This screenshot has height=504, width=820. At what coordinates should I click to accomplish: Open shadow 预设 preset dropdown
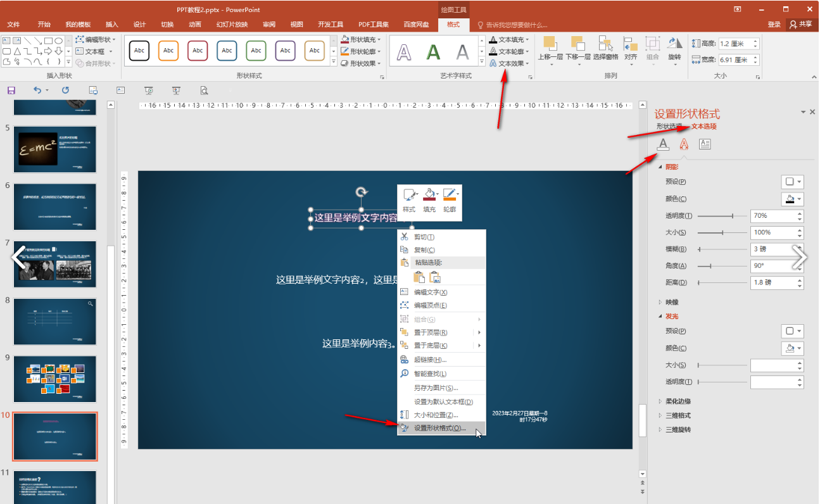pyautogui.click(x=793, y=182)
